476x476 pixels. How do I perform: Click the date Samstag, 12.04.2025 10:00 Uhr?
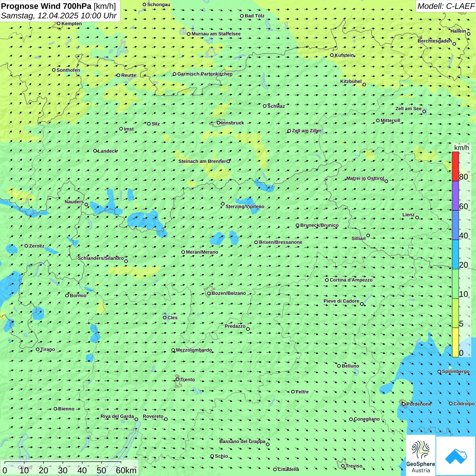(x=59, y=16)
